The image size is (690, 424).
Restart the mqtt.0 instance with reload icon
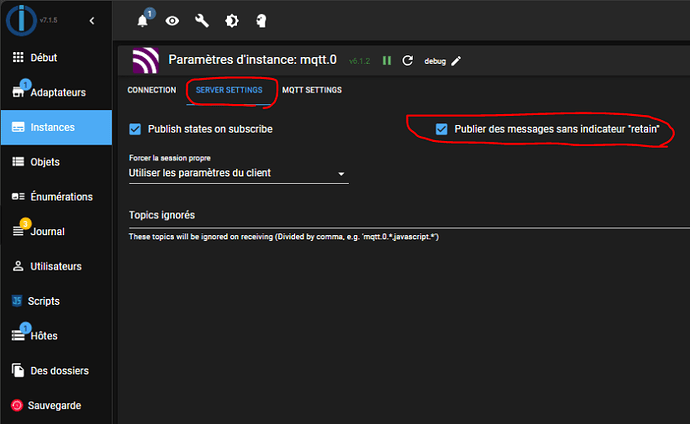click(407, 61)
